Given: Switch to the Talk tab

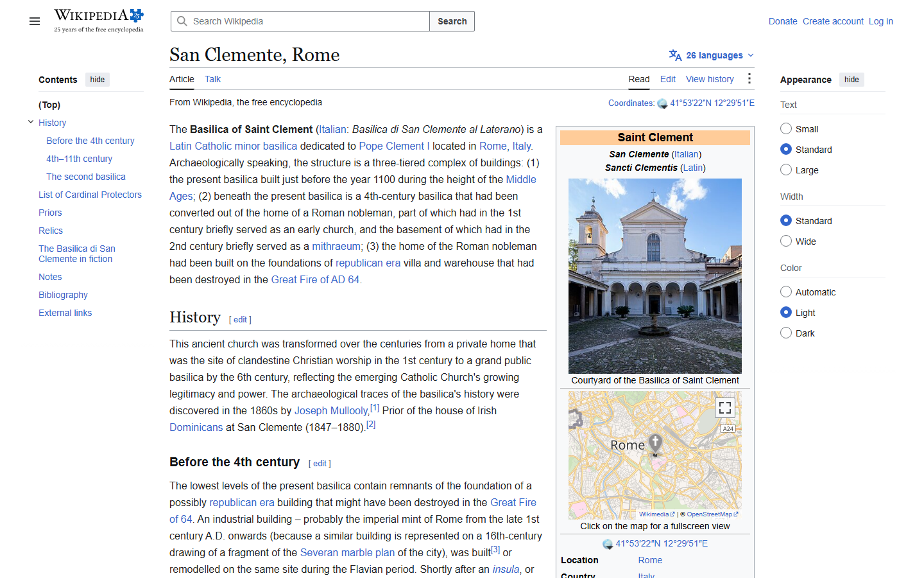Looking at the screenshot, I should point(212,79).
